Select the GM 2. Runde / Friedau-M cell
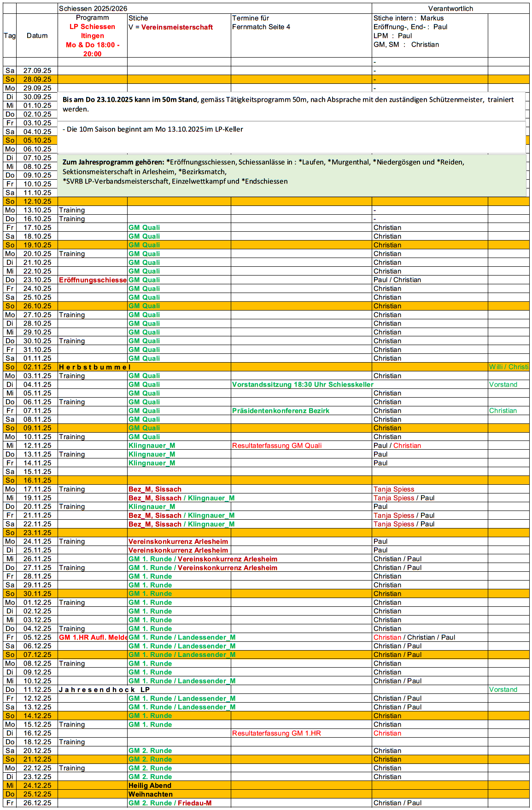This screenshot has width=532, height=810. [170, 803]
